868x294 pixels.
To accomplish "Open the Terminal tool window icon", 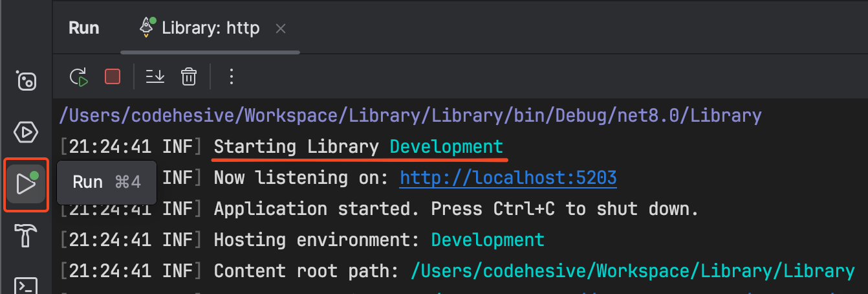I will tap(26, 286).
